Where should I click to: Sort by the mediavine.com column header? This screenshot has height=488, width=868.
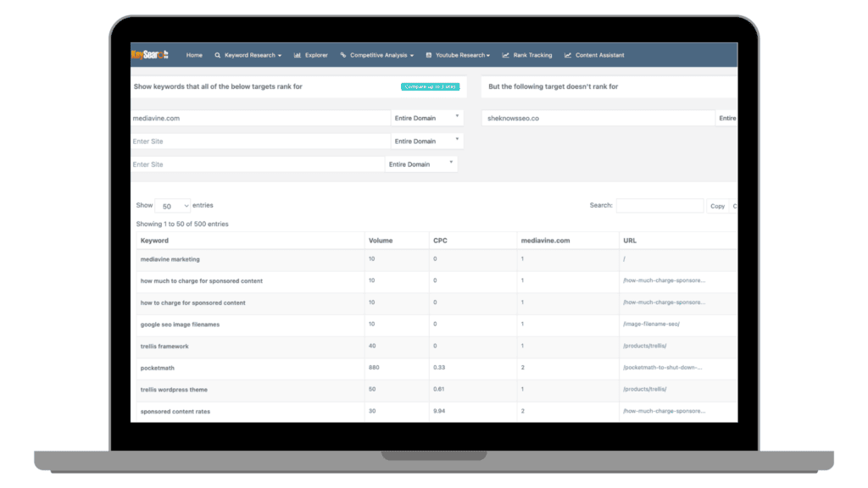click(x=567, y=241)
